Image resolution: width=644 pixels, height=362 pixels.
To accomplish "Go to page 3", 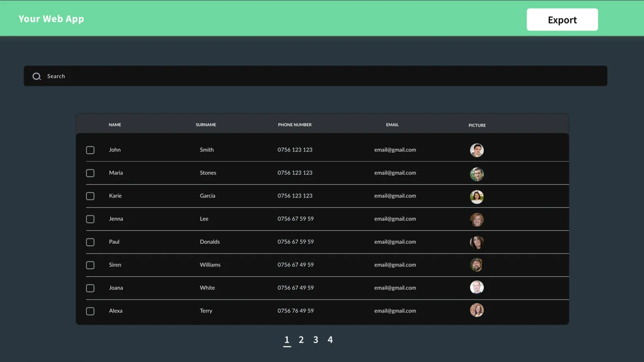I will [316, 340].
